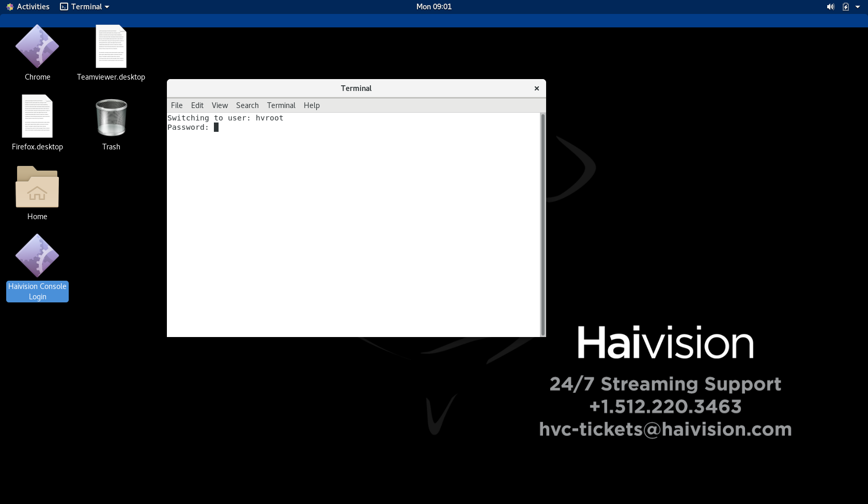Open the Terminal menu in menu bar

coord(281,105)
